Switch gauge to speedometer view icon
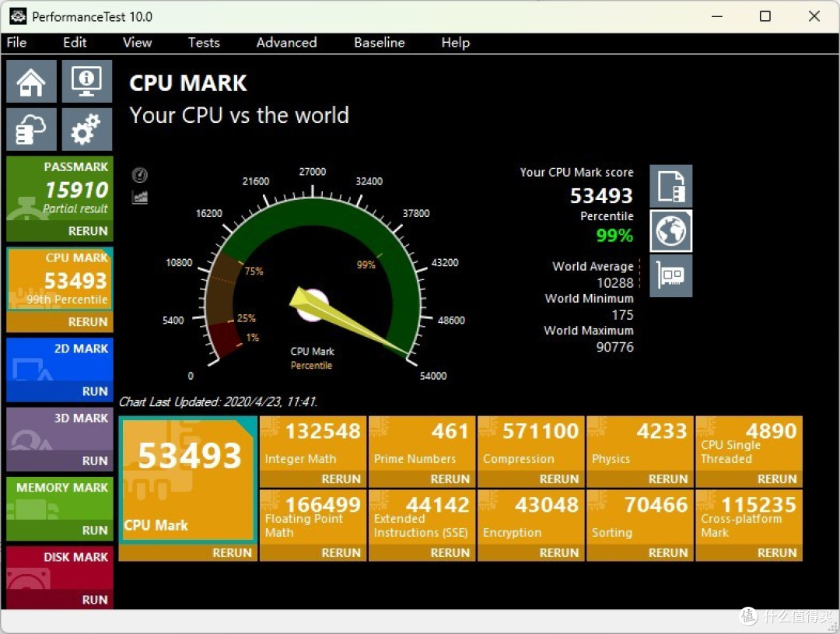The height and width of the screenshot is (634, 840). pyautogui.click(x=140, y=175)
